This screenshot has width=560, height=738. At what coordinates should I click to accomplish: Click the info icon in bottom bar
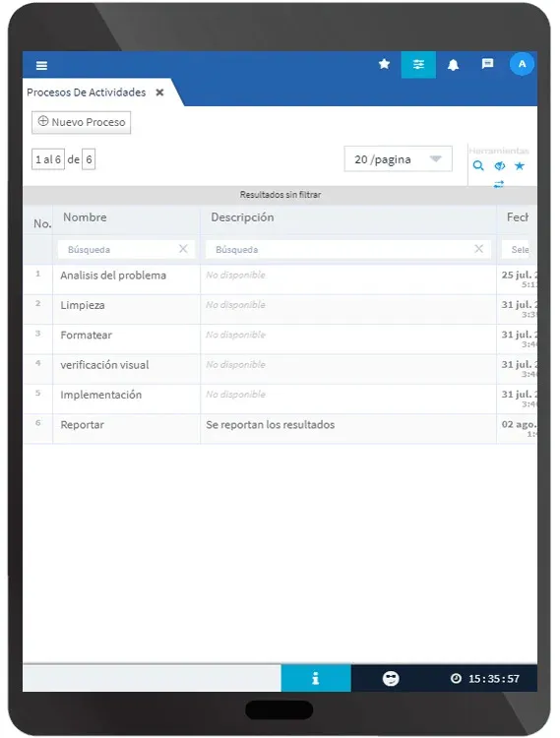click(316, 678)
